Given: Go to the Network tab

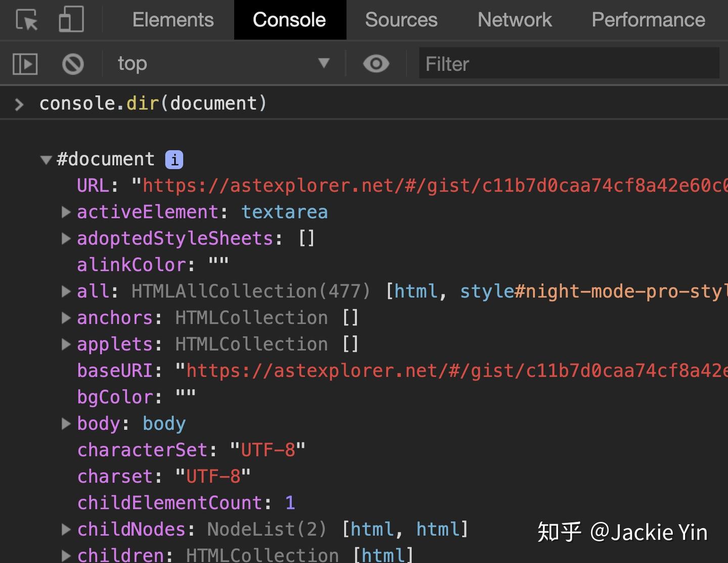Looking at the screenshot, I should (515, 20).
